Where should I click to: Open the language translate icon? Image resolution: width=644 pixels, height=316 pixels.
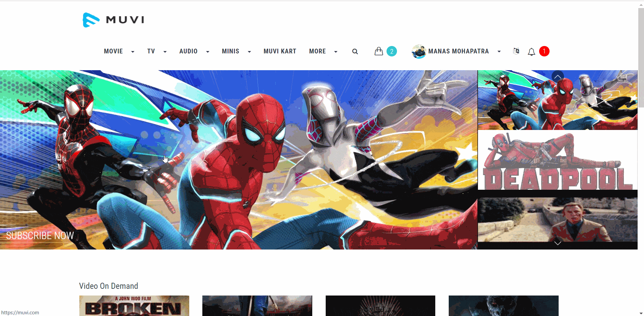[516, 51]
